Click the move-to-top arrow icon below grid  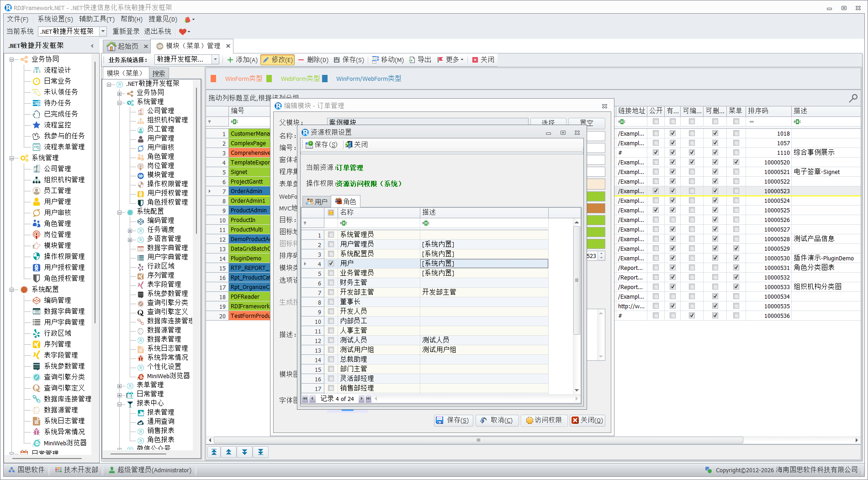tap(214, 452)
